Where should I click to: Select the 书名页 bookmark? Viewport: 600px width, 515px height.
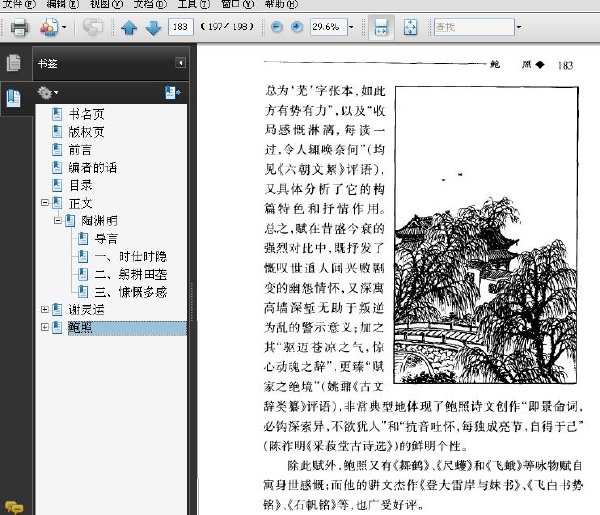point(86,114)
